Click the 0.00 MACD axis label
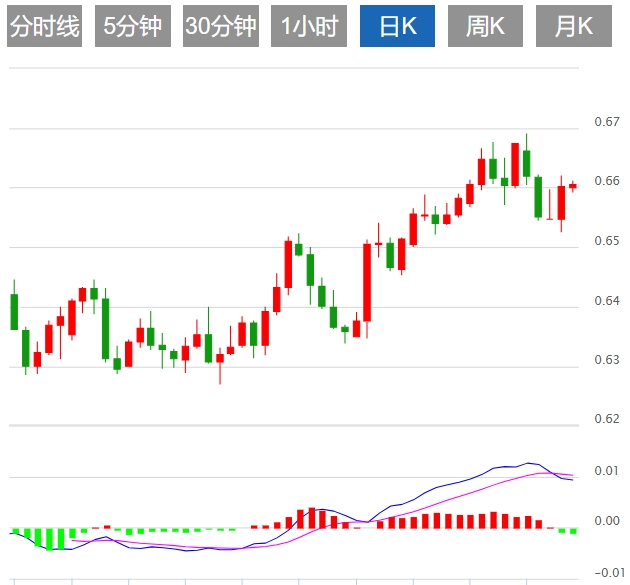630x585 pixels. coord(607,521)
